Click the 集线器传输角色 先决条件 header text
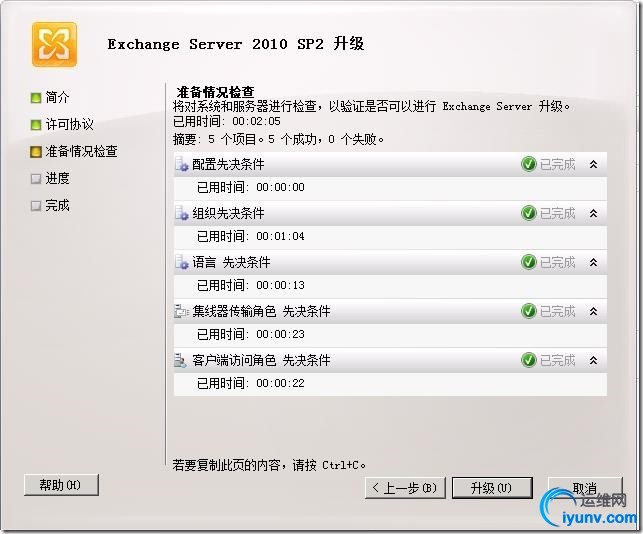Image resolution: width=643 pixels, height=534 pixels. 261,311
